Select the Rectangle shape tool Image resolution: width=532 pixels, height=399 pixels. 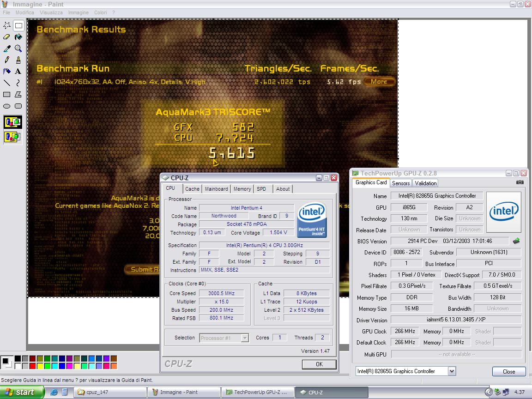tap(7, 94)
